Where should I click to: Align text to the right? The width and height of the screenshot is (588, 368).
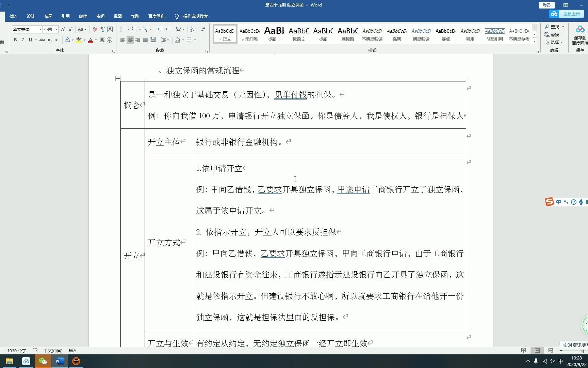[x=138, y=40]
